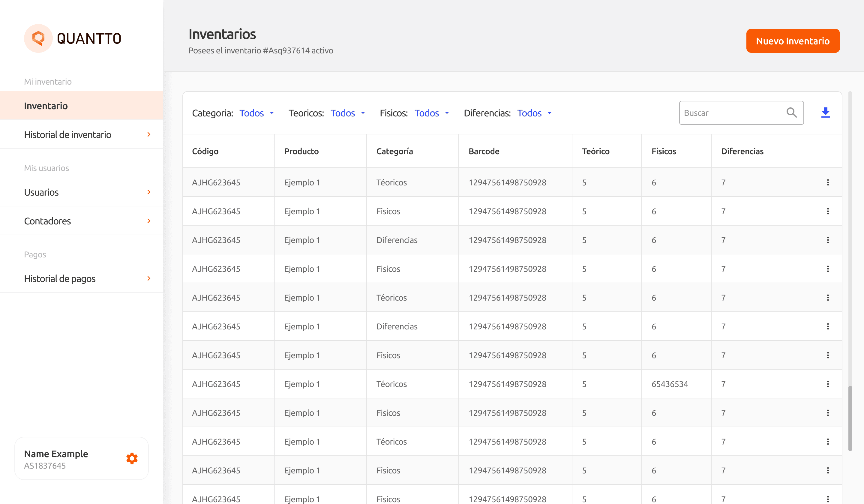Click the Quantto logo icon
The image size is (864, 504).
click(38, 38)
